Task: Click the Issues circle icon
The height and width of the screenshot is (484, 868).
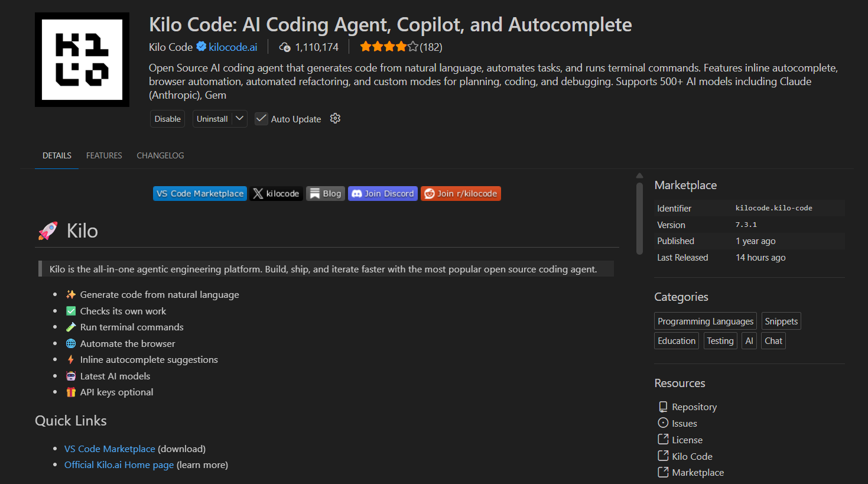Action: [663, 423]
